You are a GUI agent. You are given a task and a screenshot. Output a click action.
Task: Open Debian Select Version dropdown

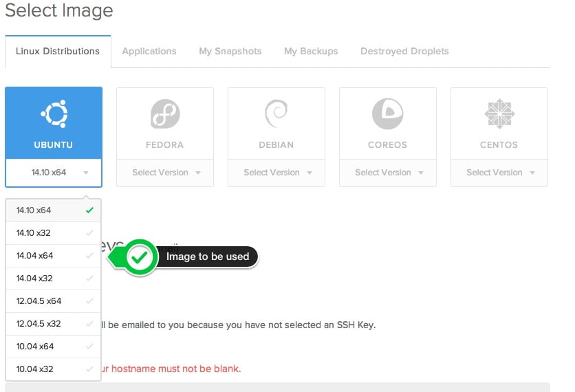pos(276,173)
